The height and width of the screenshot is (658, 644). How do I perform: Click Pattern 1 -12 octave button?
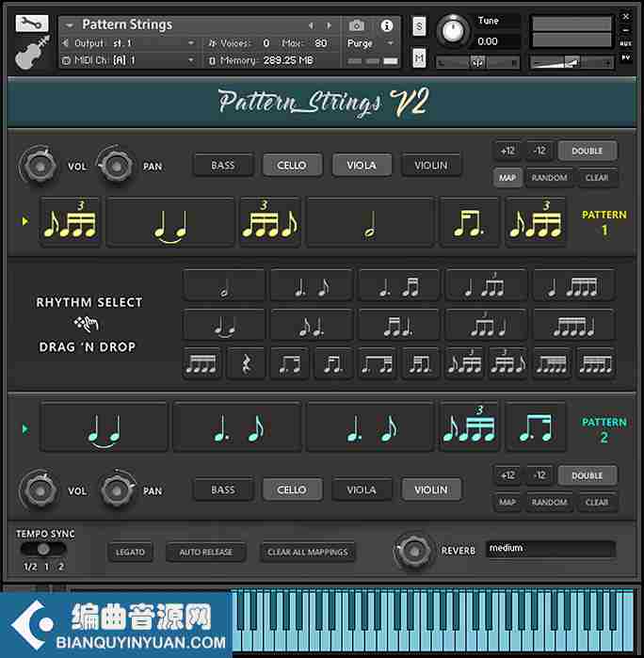(539, 151)
